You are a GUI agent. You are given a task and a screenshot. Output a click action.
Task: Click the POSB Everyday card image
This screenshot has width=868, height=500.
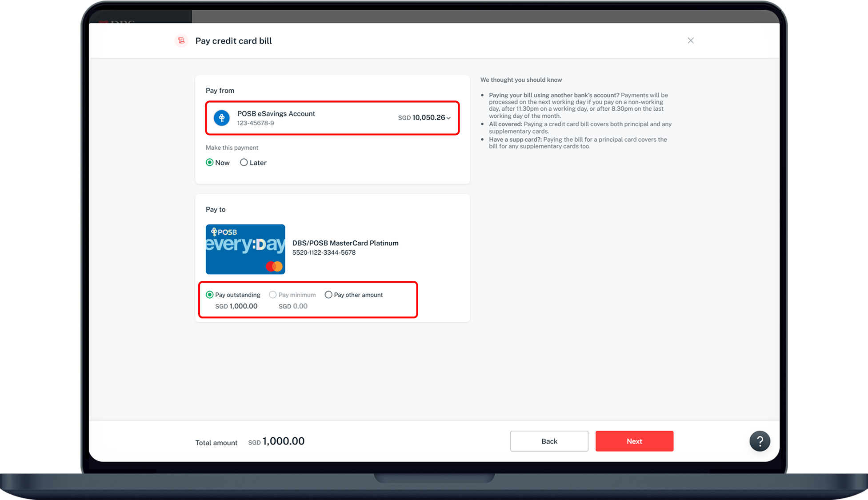click(x=245, y=249)
